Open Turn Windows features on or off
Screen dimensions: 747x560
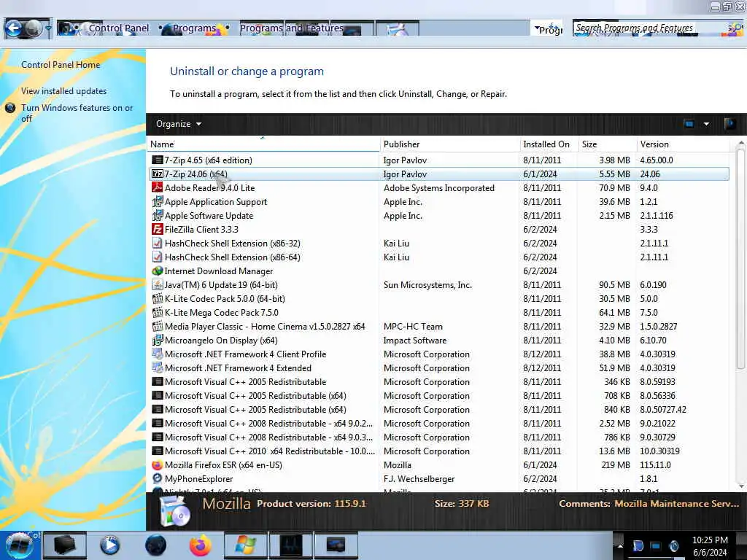(x=77, y=113)
